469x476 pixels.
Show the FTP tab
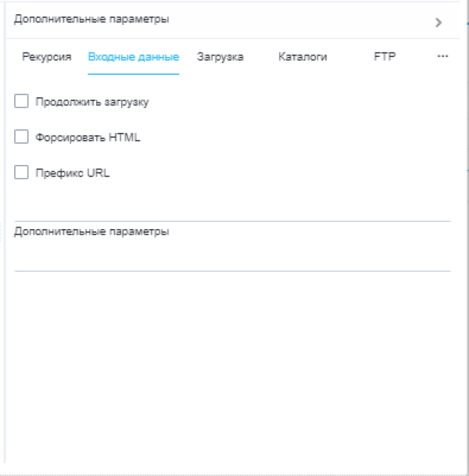[x=385, y=57]
